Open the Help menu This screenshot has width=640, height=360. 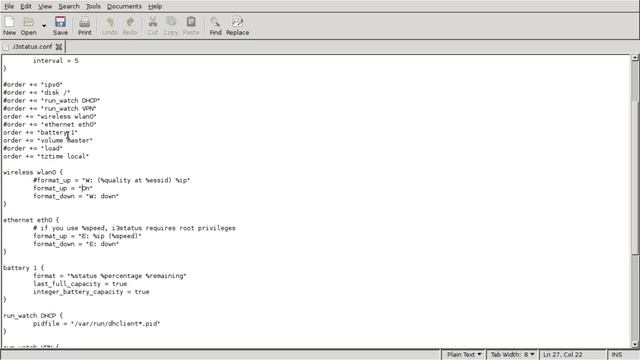155,6
